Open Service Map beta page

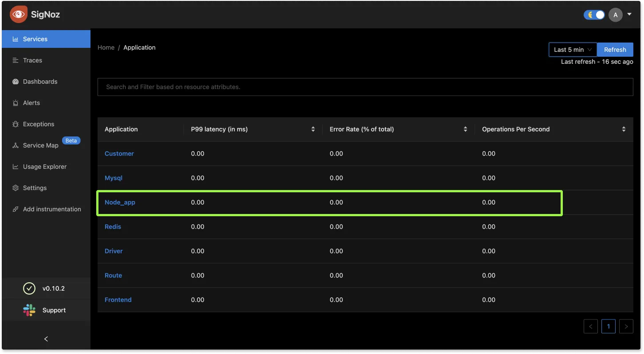[x=46, y=145]
